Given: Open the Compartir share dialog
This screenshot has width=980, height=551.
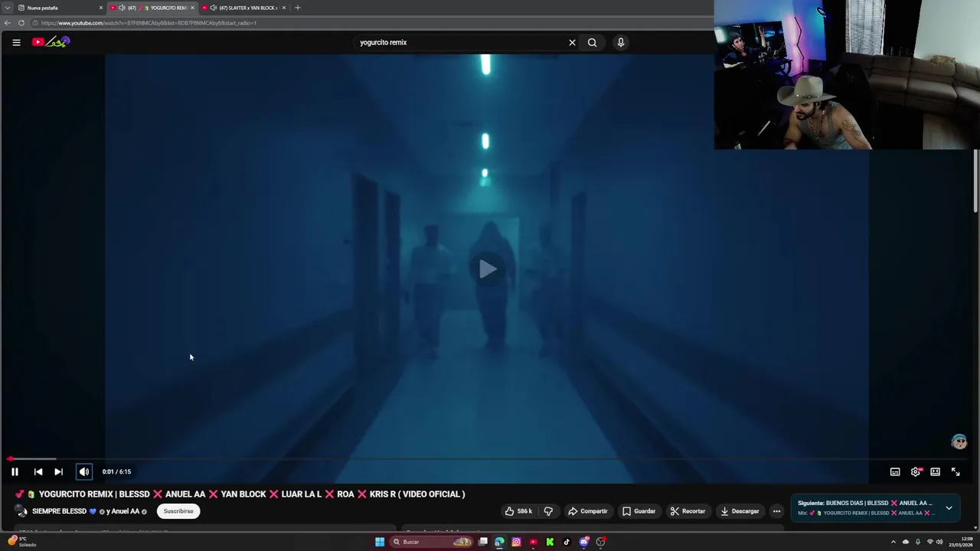Looking at the screenshot, I should (x=587, y=511).
